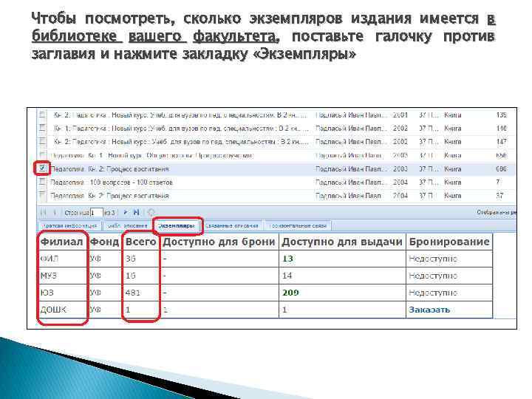Click the 'Доступно для брони' header
Screen dimensions: 532x399
coord(219,242)
